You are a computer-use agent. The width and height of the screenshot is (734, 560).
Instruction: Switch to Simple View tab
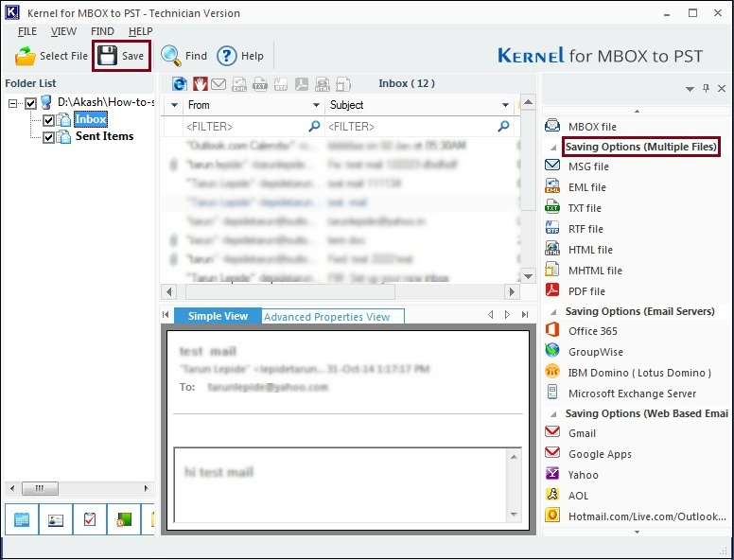click(218, 316)
